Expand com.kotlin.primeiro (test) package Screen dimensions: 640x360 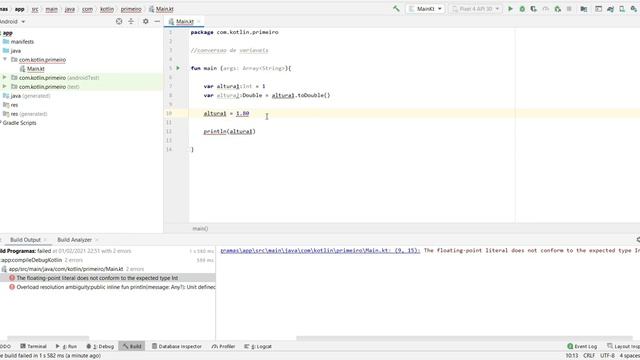coord(4,87)
